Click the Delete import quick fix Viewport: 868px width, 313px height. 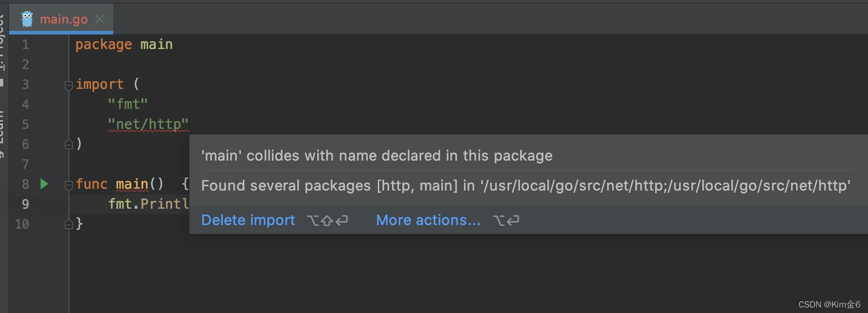click(x=248, y=220)
